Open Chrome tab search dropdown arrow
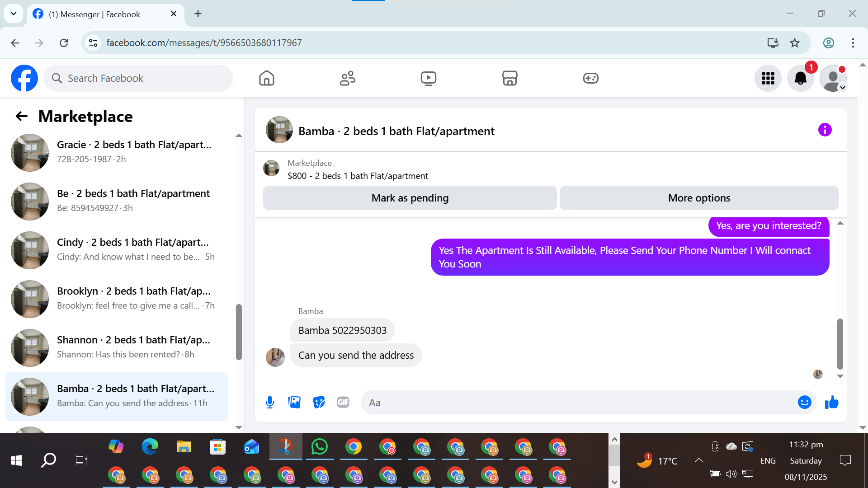Viewport: 868px width, 488px height. coord(14,14)
